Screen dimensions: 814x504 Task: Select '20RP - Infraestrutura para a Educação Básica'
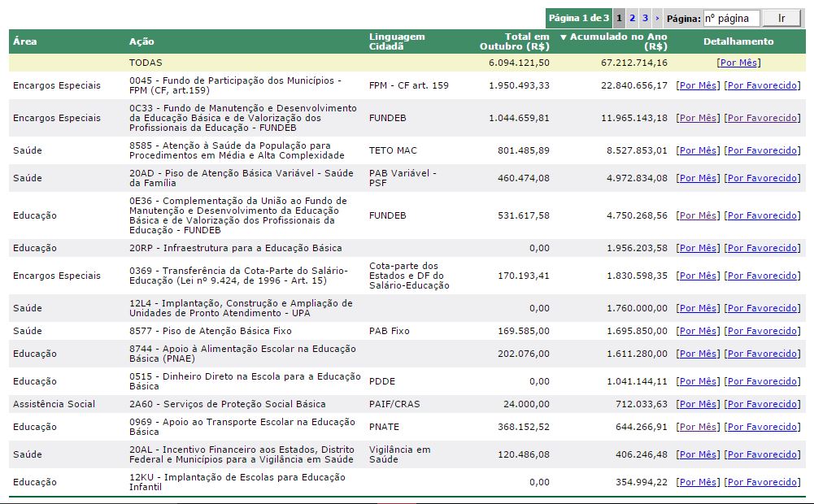click(236, 248)
